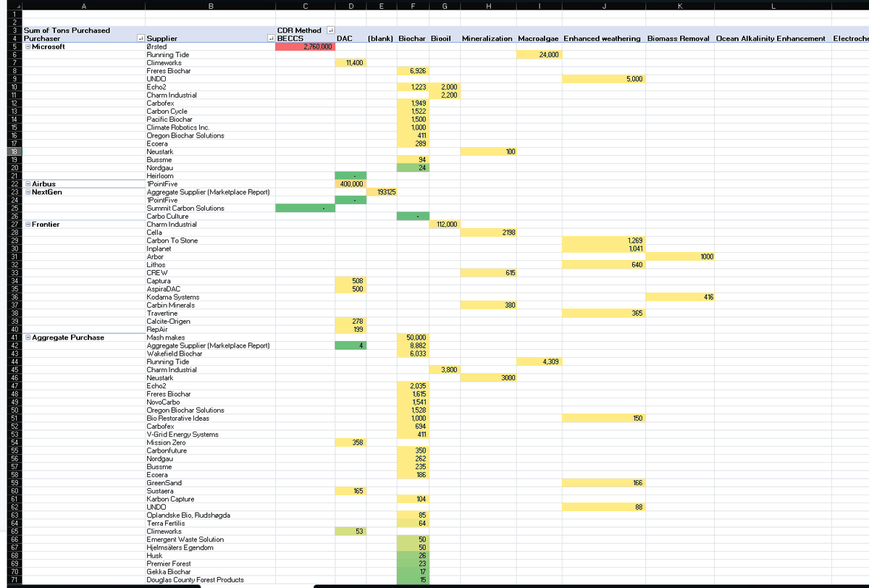Select GreenSand enhanced weathering value 166
This screenshot has width=869, height=588.
click(x=603, y=483)
